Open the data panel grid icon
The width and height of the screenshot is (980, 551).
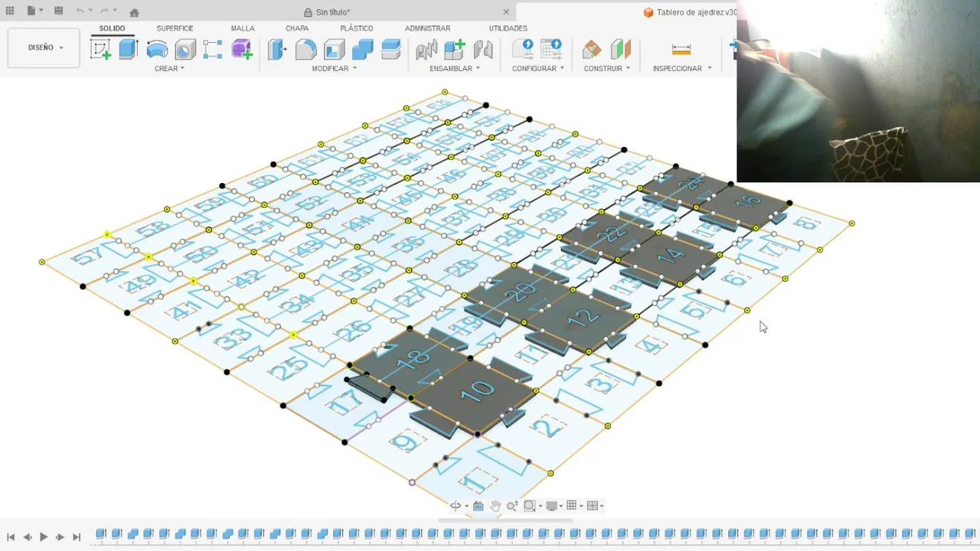(x=10, y=11)
